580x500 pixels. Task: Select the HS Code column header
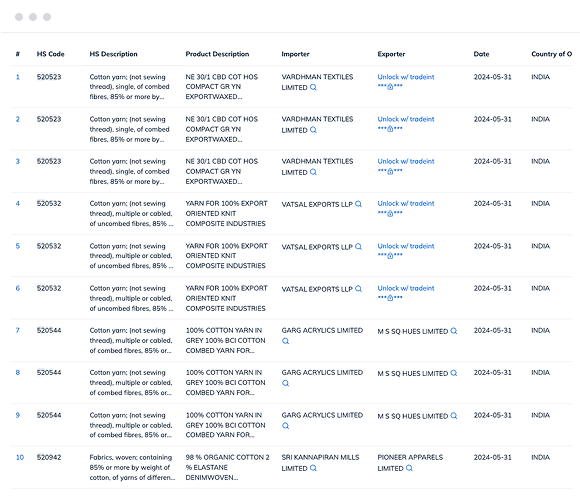click(x=50, y=54)
